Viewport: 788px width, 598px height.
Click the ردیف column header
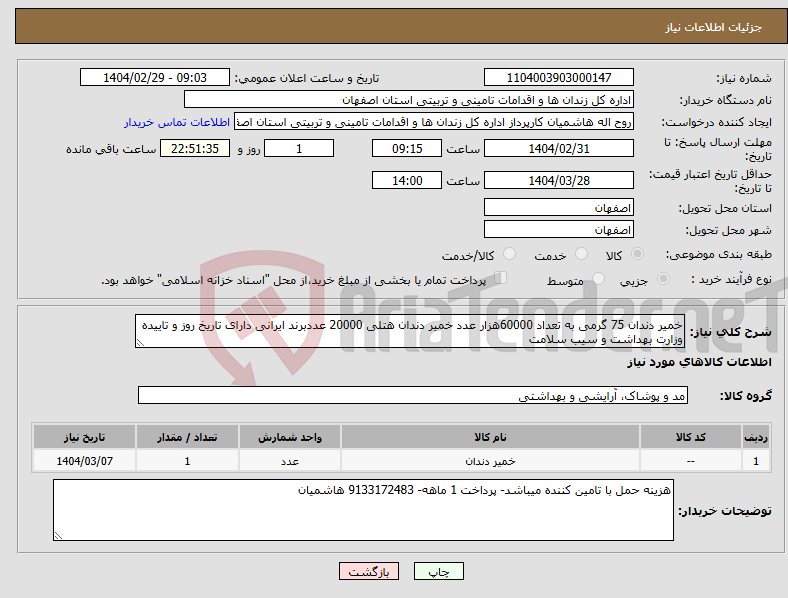(756, 437)
